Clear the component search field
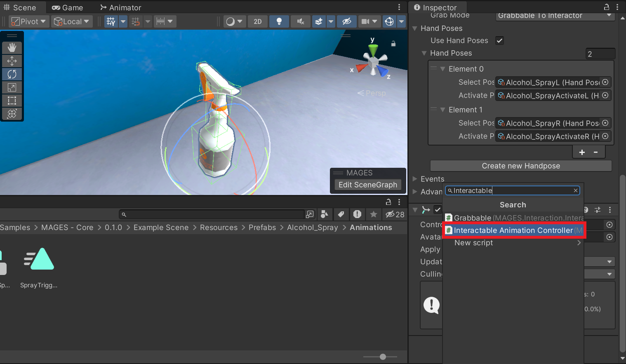626x364 pixels. pyautogui.click(x=576, y=190)
